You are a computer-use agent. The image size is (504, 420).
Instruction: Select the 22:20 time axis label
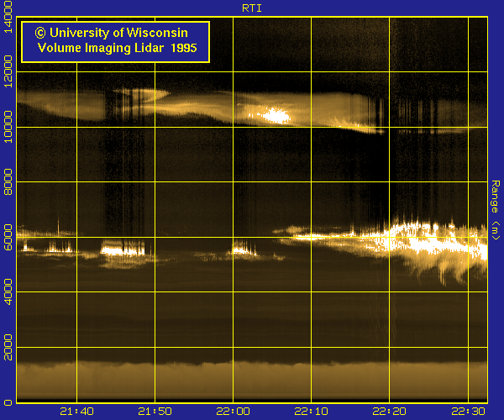pos(389,411)
